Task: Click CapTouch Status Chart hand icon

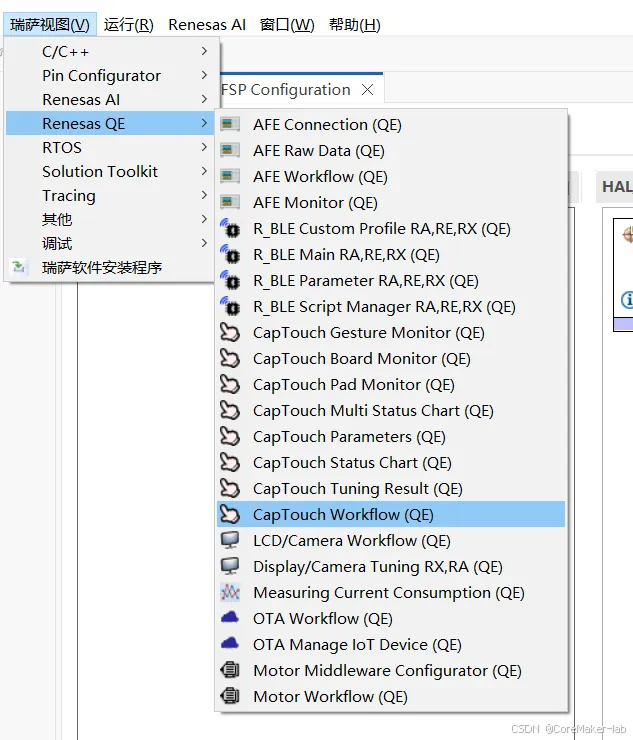Action: click(x=230, y=462)
